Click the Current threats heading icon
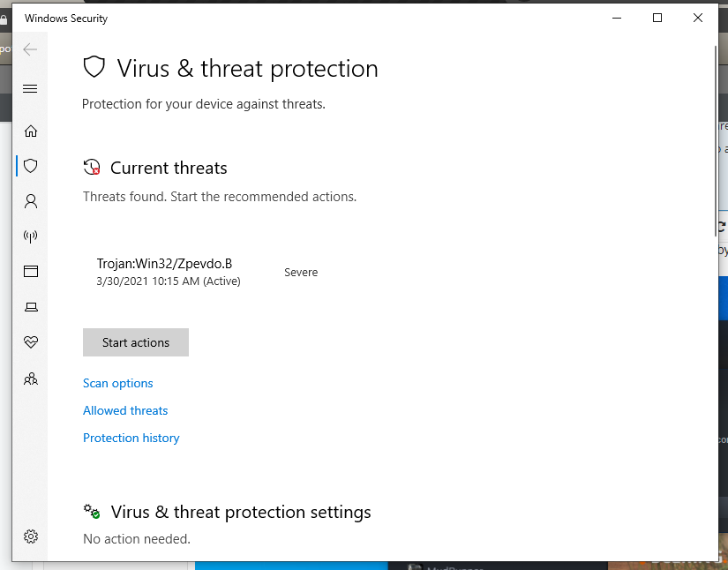 92,168
